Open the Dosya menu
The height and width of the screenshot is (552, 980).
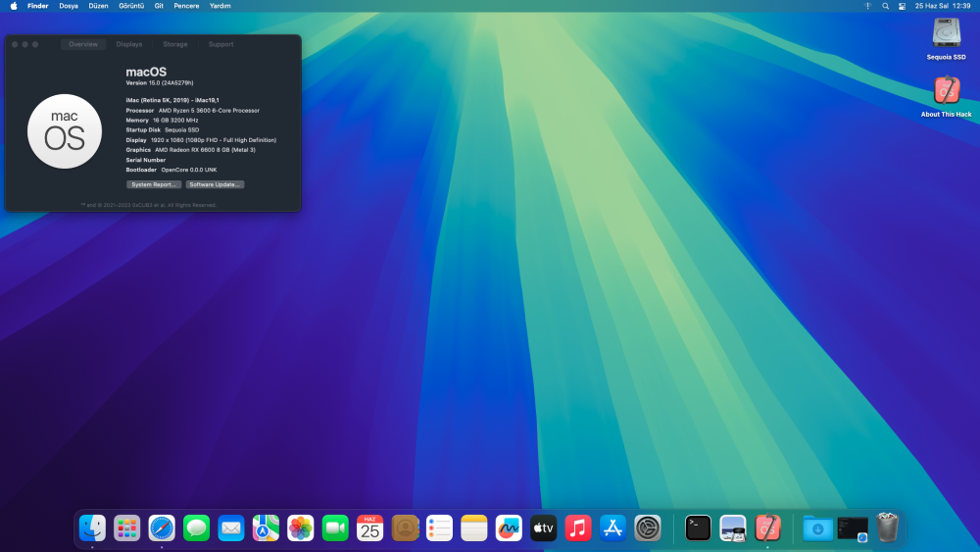69,6
